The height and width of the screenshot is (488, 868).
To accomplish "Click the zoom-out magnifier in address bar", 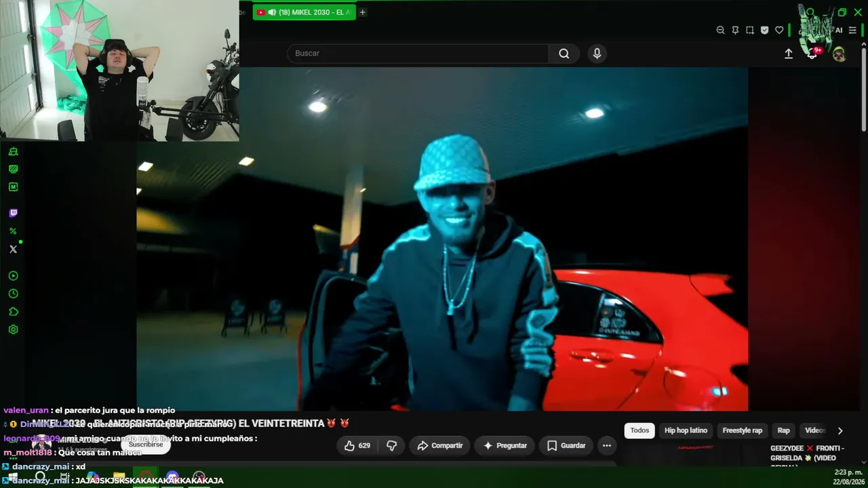I will pos(720,30).
